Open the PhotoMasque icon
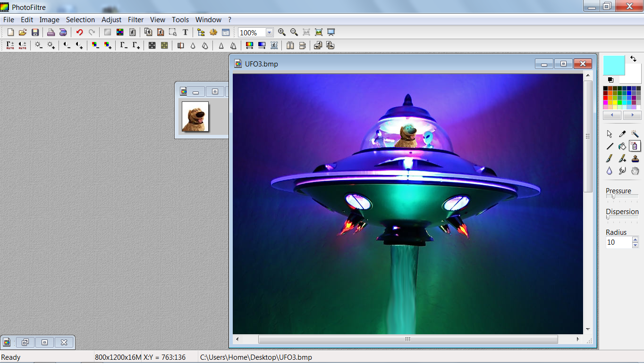The height and width of the screenshot is (364, 644). (x=274, y=45)
